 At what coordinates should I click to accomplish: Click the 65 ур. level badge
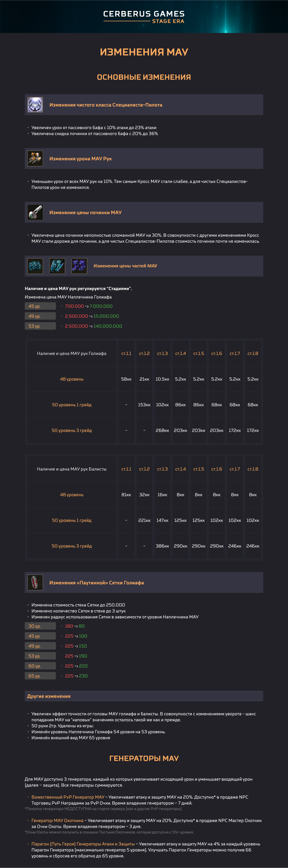[x=40, y=676]
